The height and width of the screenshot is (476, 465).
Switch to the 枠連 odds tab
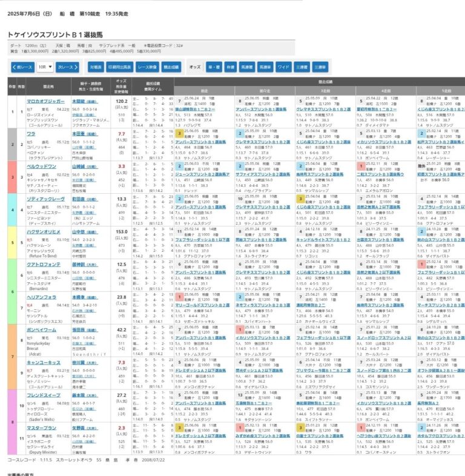click(232, 67)
